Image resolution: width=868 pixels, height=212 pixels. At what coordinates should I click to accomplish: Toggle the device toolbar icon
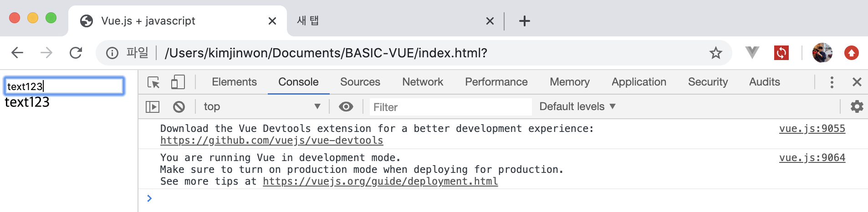[x=178, y=82]
